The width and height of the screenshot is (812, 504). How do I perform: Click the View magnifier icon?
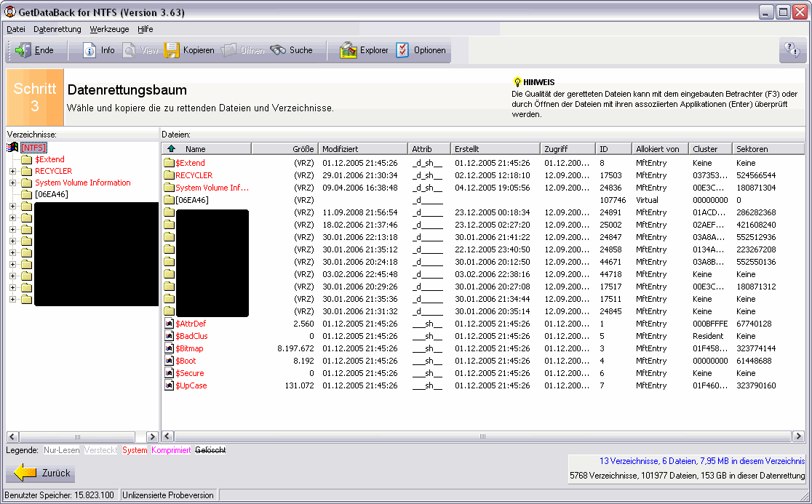(130, 50)
